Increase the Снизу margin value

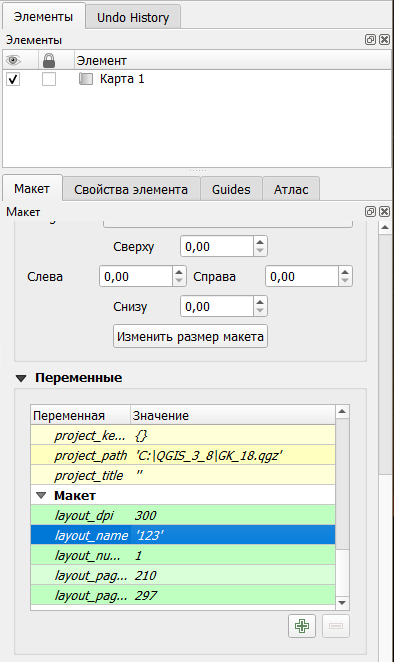coord(260,302)
